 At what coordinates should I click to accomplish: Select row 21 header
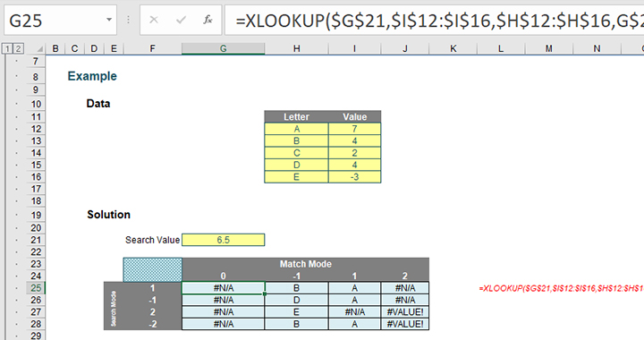point(36,240)
